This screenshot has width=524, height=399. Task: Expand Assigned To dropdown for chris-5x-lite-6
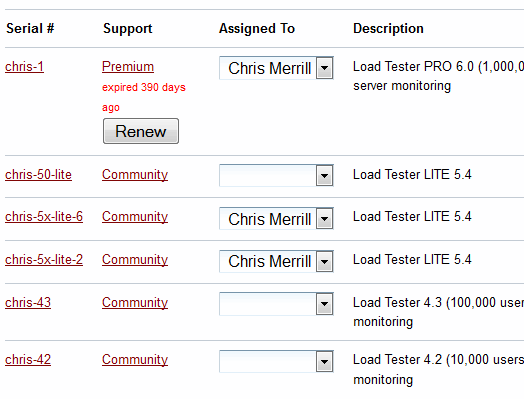tap(276, 219)
